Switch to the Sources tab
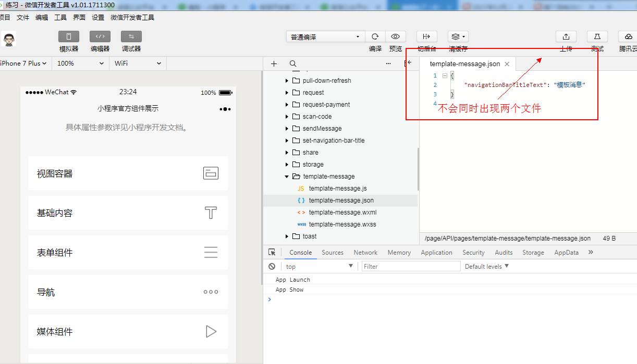Screen dimensions: 637x364 pyautogui.click(x=333, y=253)
